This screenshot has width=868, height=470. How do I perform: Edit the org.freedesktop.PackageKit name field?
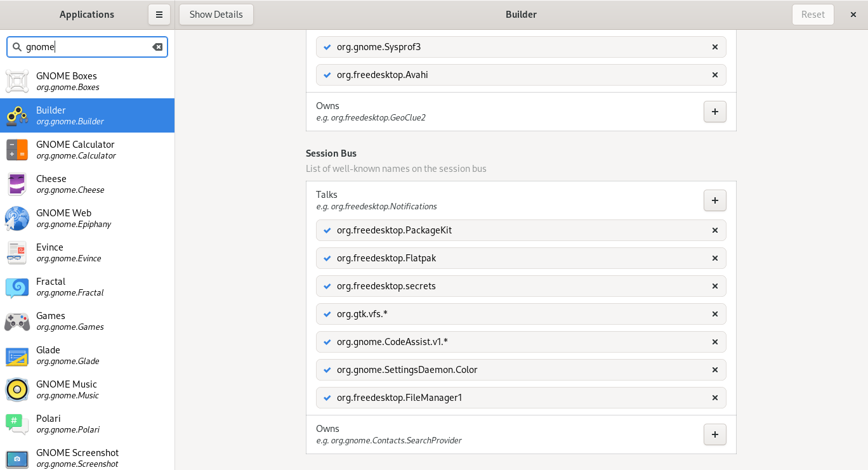pos(521,230)
